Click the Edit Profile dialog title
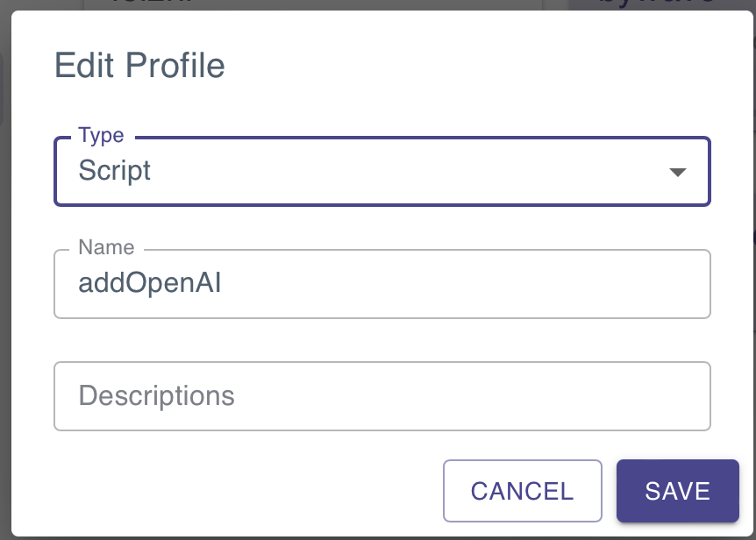 pos(139,65)
